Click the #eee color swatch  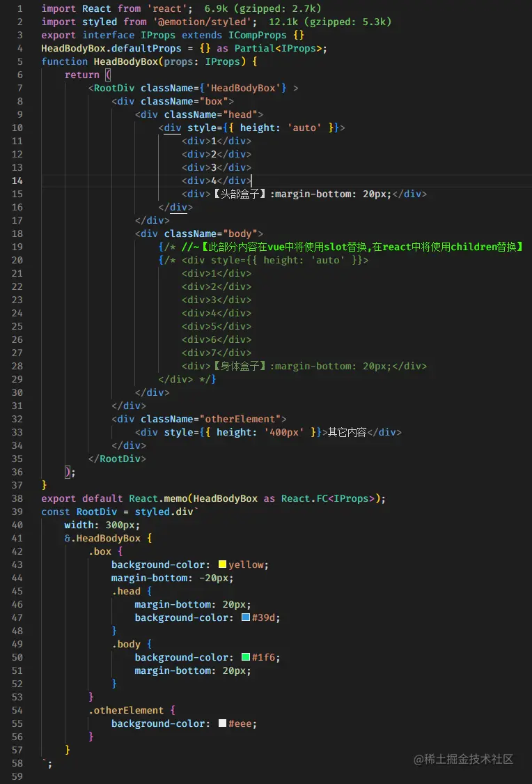click(222, 723)
